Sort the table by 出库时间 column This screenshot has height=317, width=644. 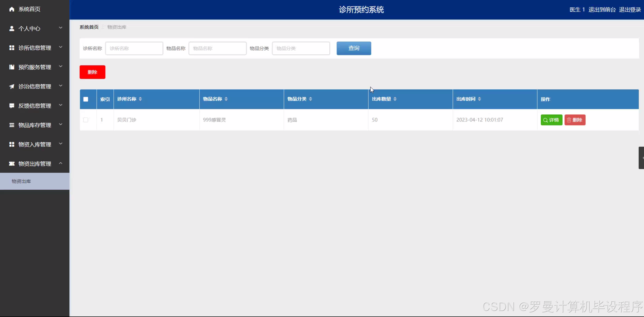tap(479, 99)
